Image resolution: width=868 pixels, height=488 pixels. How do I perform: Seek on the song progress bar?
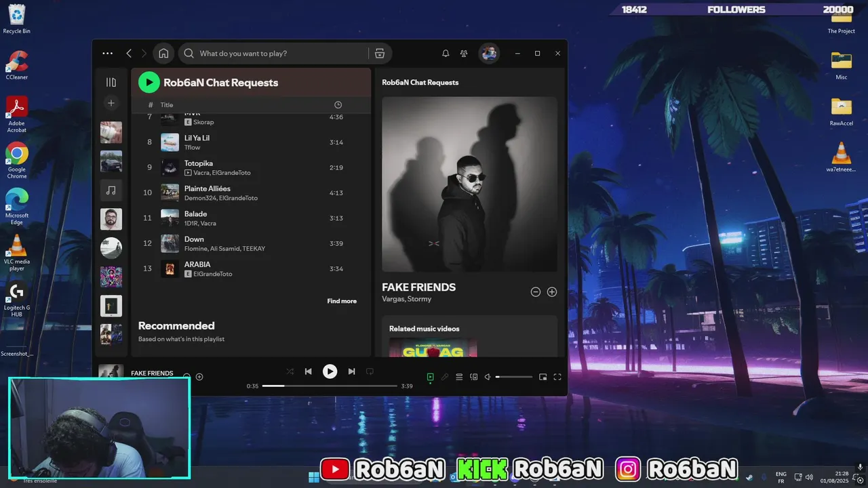(x=330, y=386)
